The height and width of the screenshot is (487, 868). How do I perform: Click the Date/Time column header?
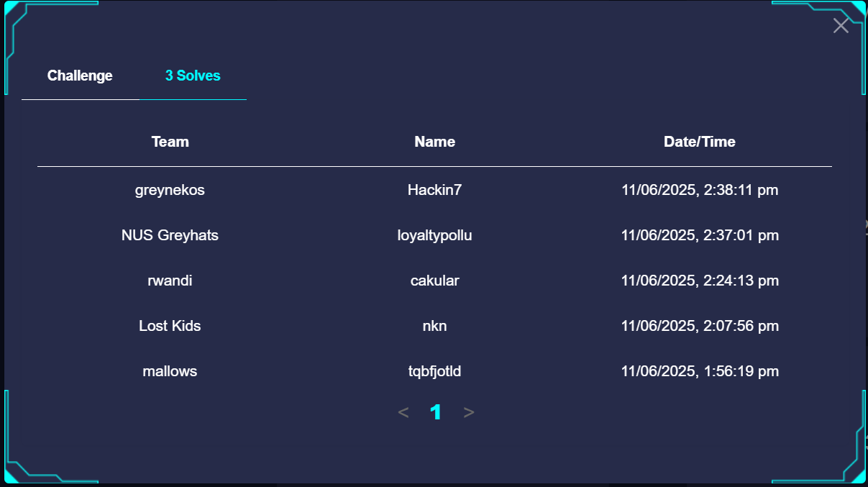[x=700, y=142]
